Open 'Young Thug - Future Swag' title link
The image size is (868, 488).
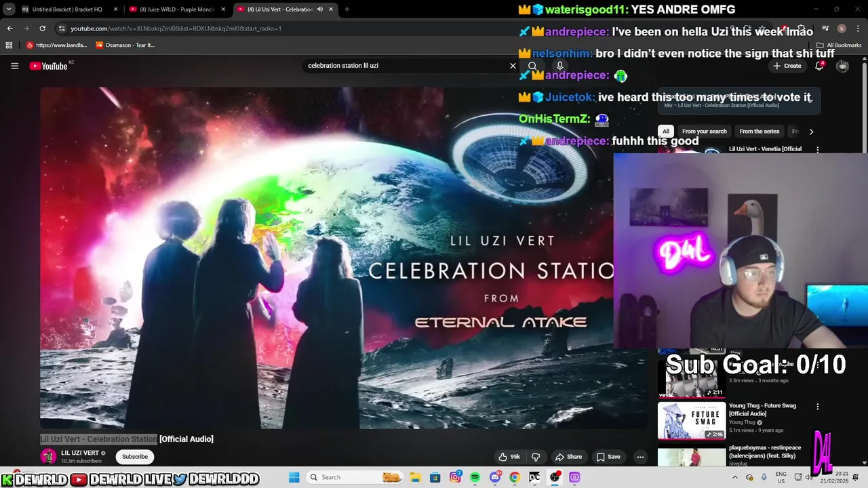coord(762,409)
